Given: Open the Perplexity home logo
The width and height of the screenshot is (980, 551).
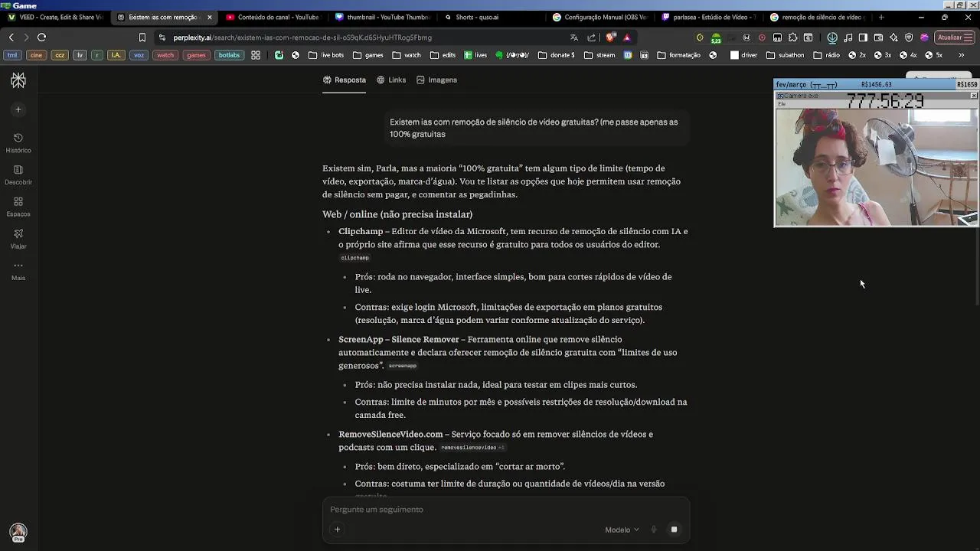Looking at the screenshot, I should click(18, 80).
